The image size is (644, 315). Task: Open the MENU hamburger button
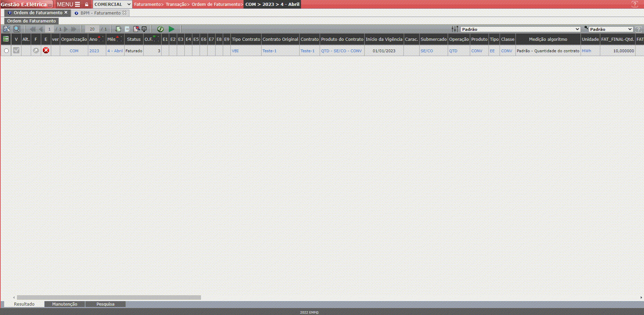[x=68, y=4]
